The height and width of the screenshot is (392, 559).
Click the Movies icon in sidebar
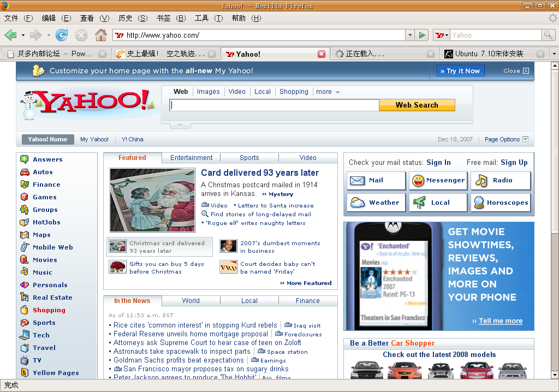(x=24, y=260)
